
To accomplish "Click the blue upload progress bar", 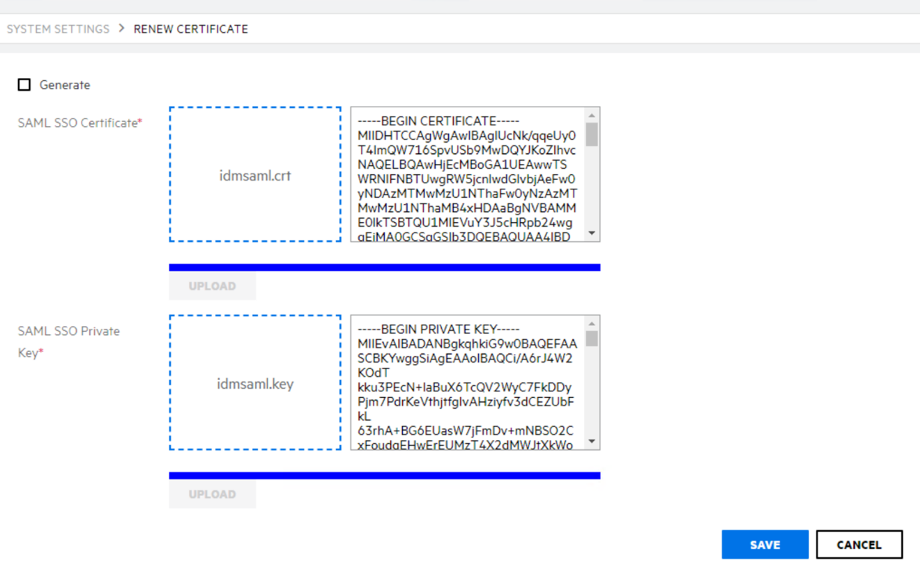I will click(x=385, y=267).
